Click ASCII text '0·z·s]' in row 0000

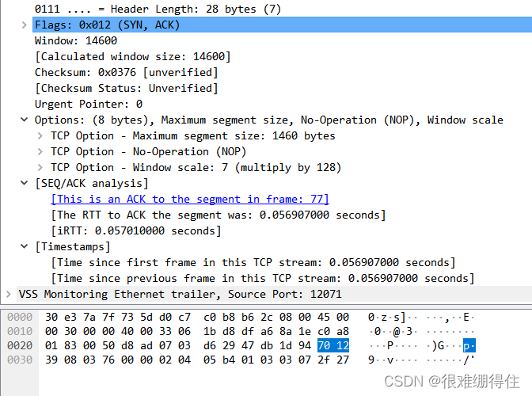[x=387, y=317]
